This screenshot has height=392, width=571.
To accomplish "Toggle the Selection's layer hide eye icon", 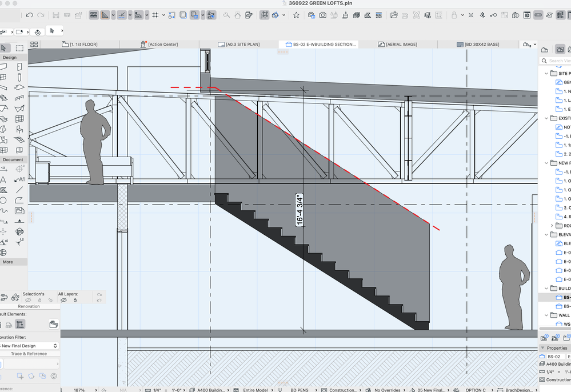I will tap(28, 300).
